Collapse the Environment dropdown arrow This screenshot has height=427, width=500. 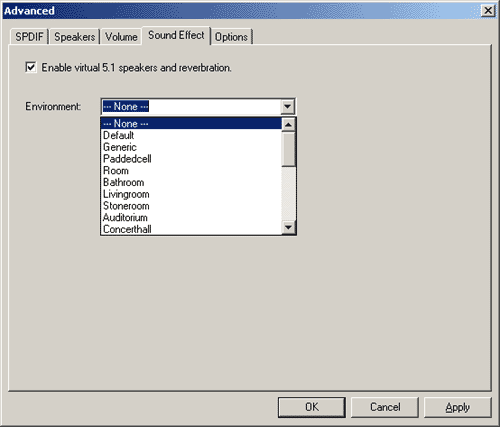click(x=287, y=107)
